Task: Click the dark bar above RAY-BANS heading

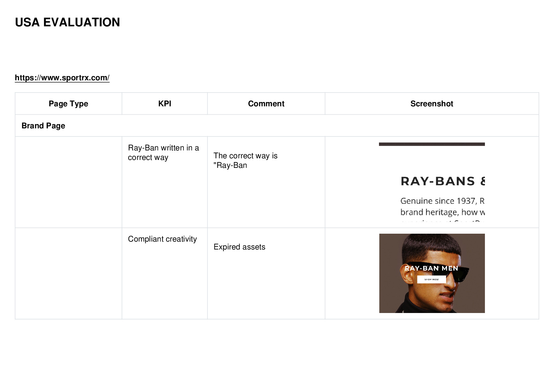Action: [x=432, y=144]
